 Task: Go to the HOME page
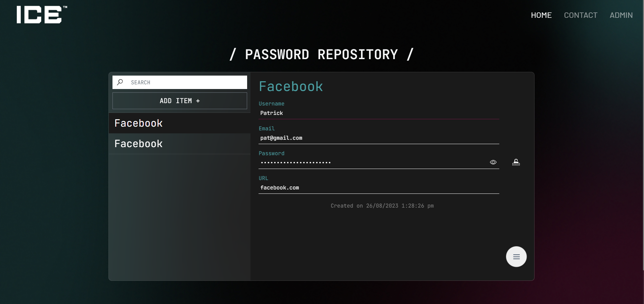point(541,15)
